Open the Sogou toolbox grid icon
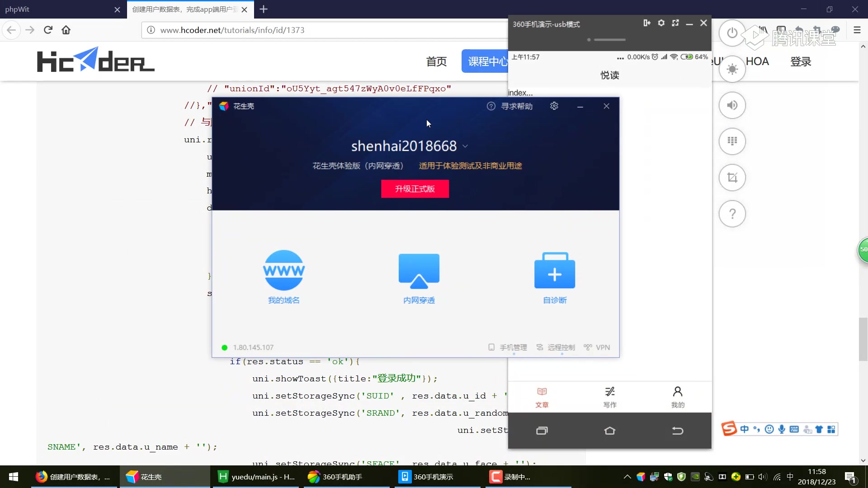868x488 pixels. click(x=831, y=429)
